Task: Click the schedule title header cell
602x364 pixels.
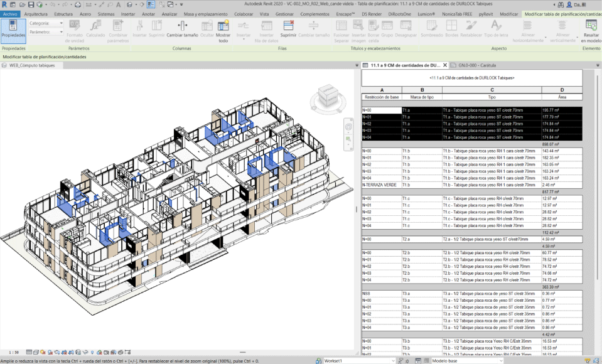Action: pyautogui.click(x=472, y=78)
